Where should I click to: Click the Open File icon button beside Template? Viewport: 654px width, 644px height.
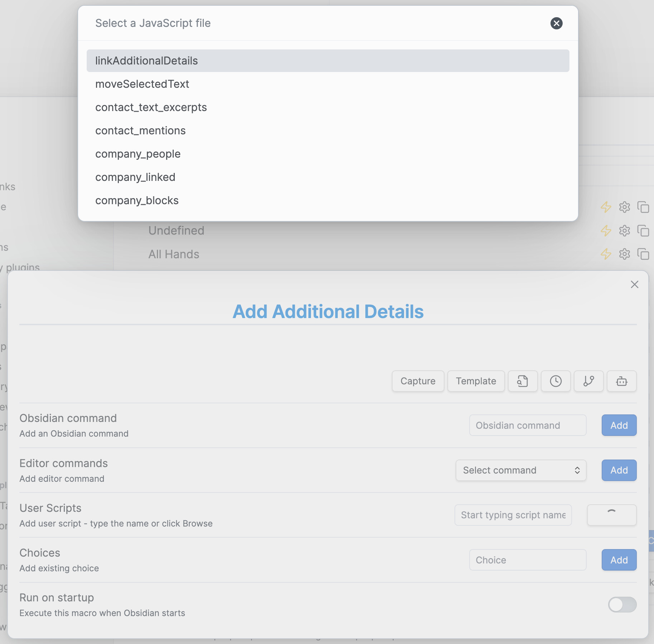(x=523, y=381)
